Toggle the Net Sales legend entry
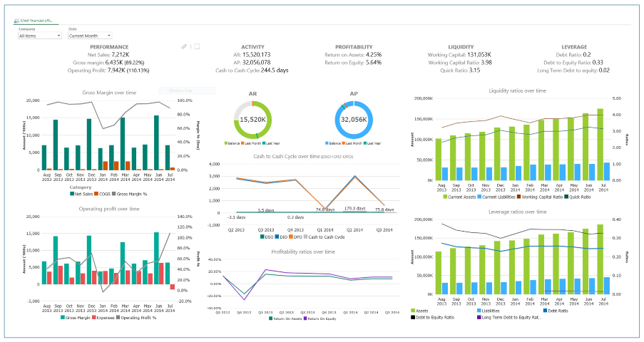 tap(83, 193)
